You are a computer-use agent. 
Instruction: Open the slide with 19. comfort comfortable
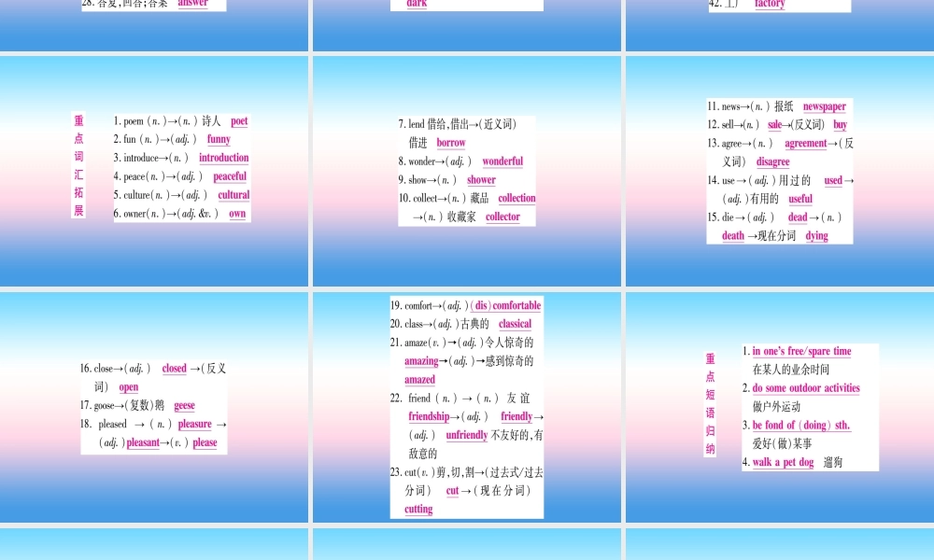click(467, 407)
